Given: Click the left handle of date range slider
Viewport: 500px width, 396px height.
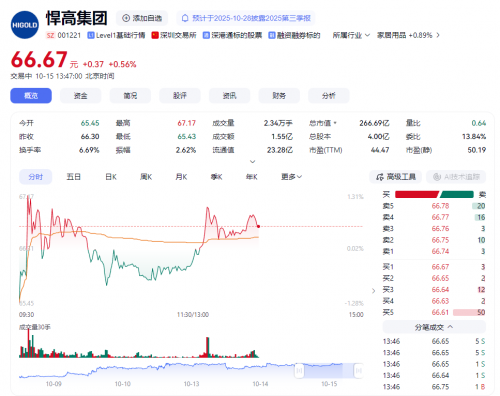Looking at the screenshot, I should [299, 370].
